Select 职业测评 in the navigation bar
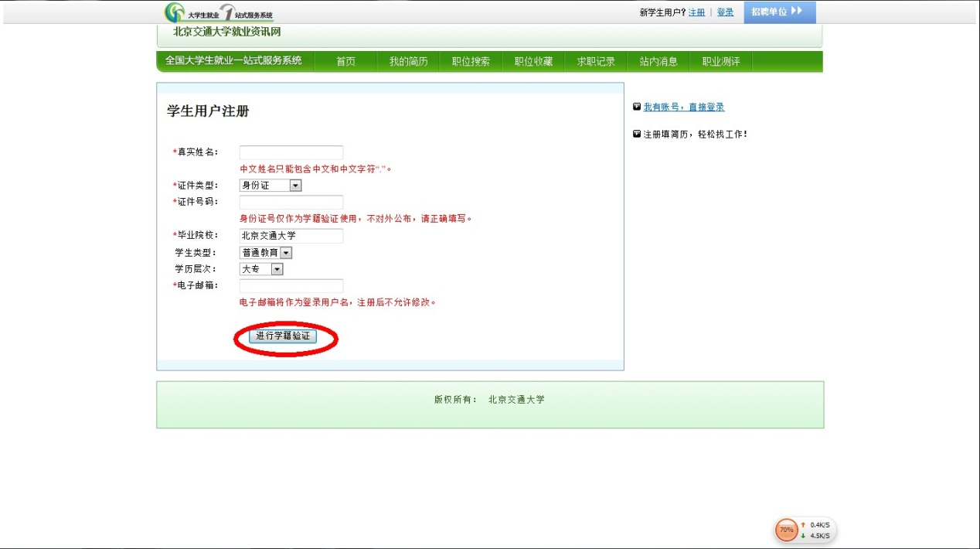The width and height of the screenshot is (980, 549). (720, 62)
